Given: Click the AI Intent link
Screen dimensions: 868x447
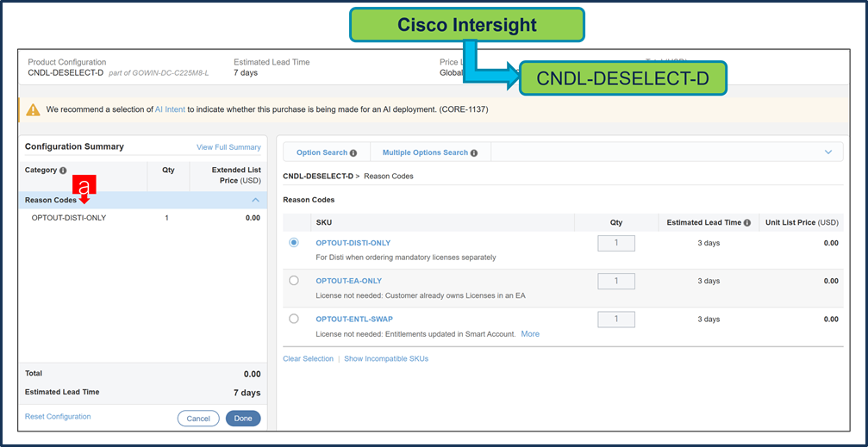Looking at the screenshot, I should (x=170, y=109).
